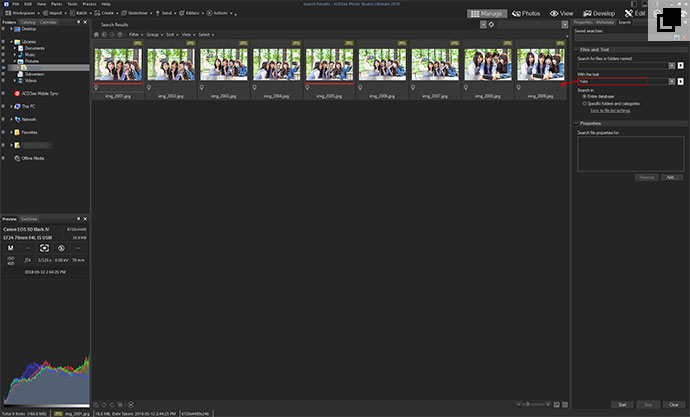
Task: Select Offline Media in folder tree
Action: click(x=33, y=158)
